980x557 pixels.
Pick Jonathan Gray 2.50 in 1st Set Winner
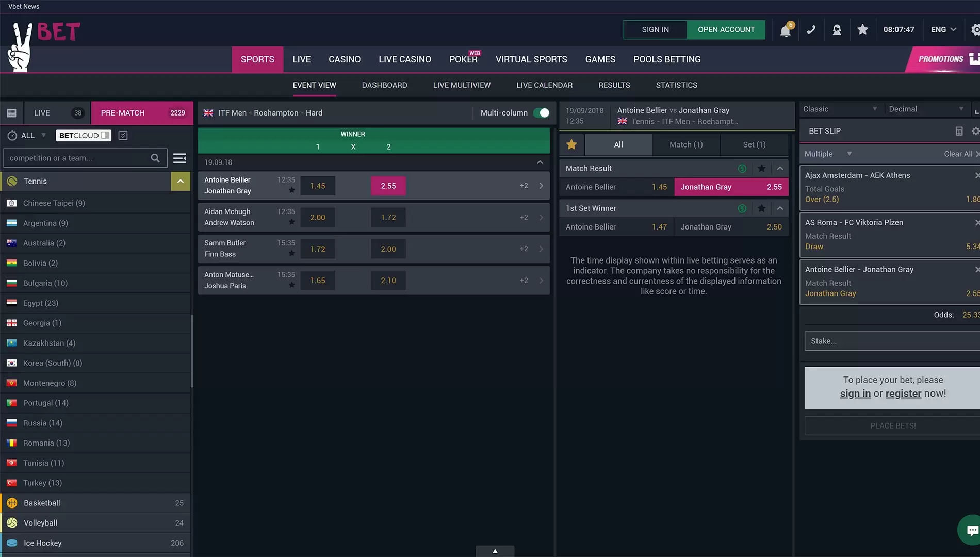(731, 227)
